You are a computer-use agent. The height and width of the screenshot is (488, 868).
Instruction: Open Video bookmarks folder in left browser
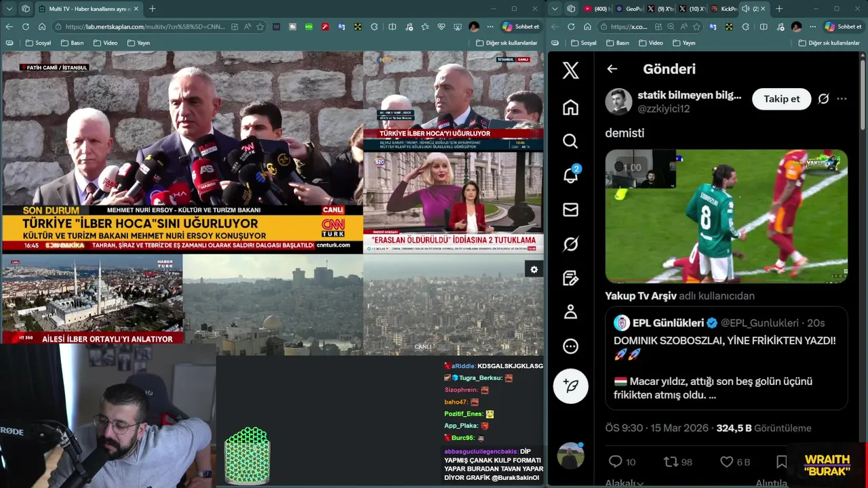click(105, 43)
